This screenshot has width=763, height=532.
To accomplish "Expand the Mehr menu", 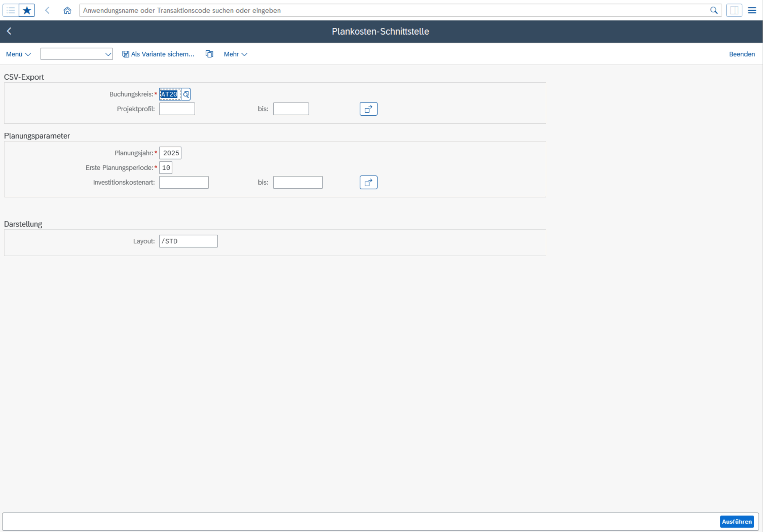I will [x=235, y=54].
